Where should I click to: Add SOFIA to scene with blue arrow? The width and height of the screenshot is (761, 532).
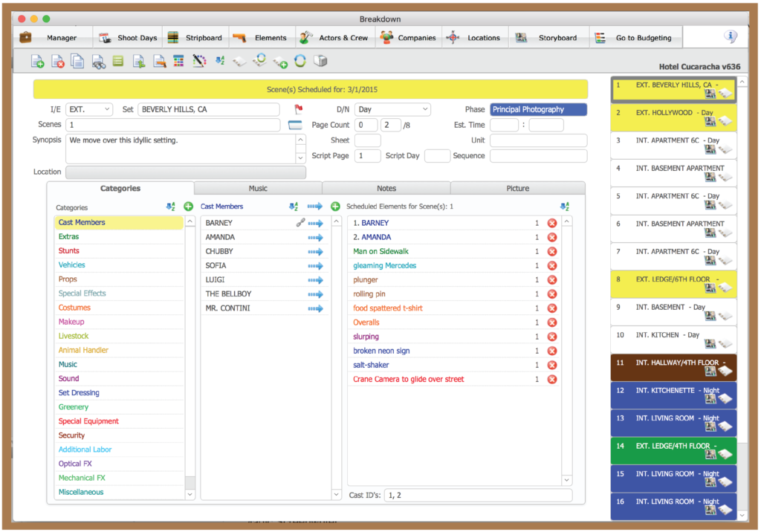pyautogui.click(x=315, y=265)
